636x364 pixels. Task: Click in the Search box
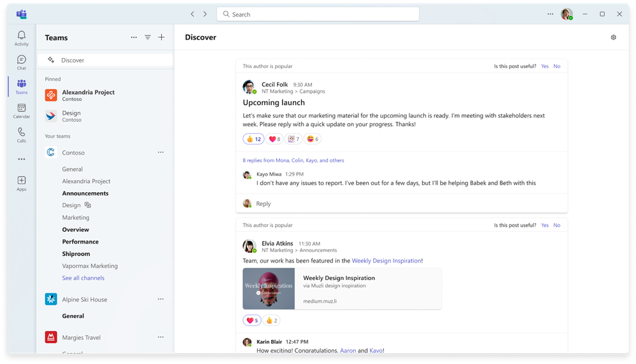318,14
